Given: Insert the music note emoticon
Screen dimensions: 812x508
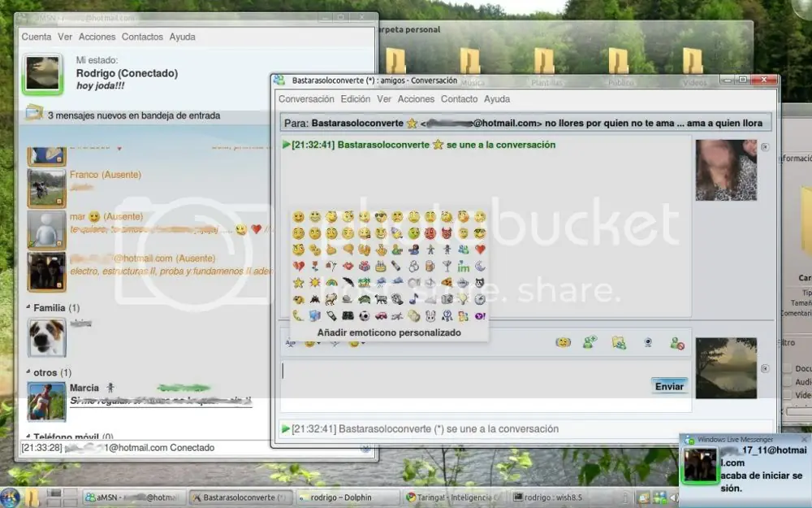Looking at the screenshot, I should [x=414, y=299].
